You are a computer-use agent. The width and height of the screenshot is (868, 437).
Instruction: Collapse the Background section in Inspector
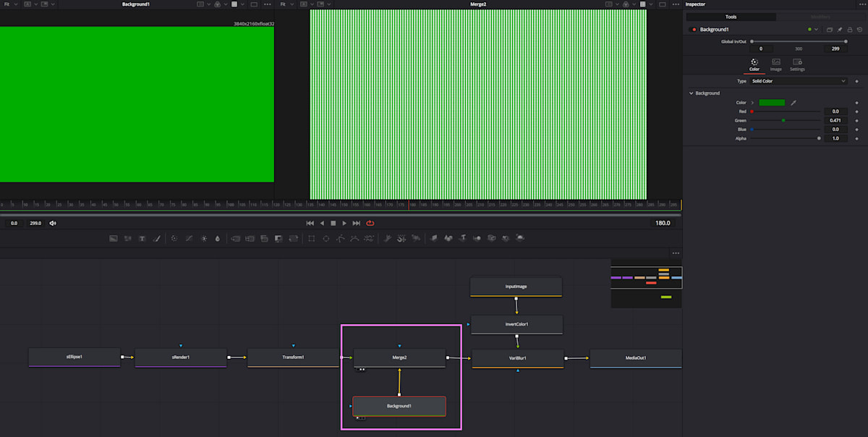691,93
